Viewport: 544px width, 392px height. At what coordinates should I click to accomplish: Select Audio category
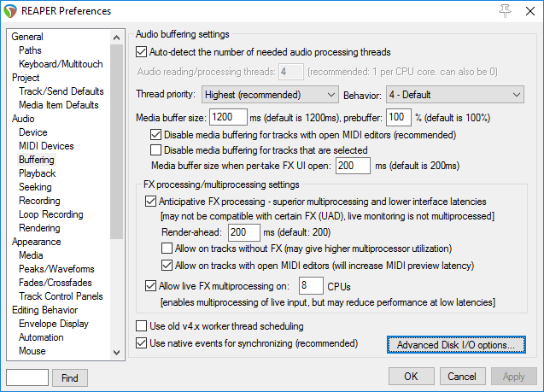pos(23,119)
